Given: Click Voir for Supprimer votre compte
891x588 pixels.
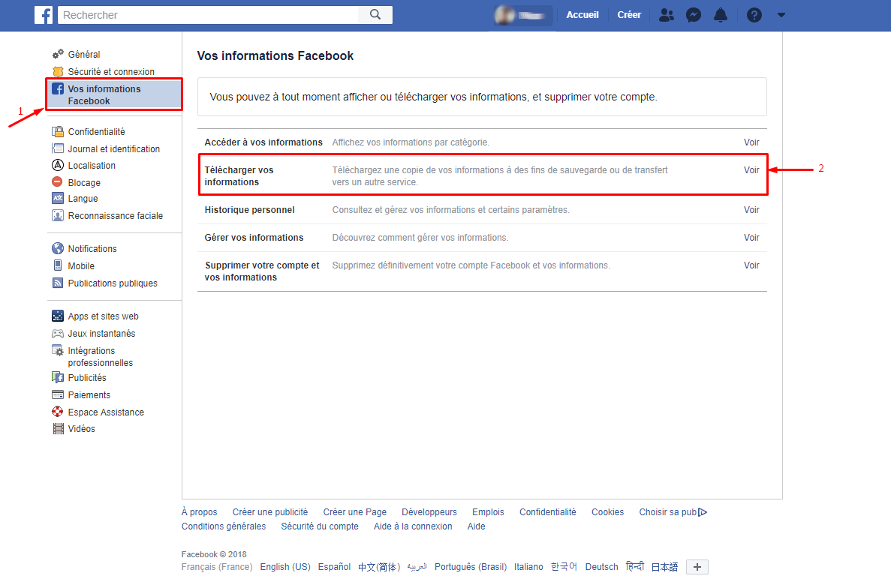Looking at the screenshot, I should tap(751, 265).
